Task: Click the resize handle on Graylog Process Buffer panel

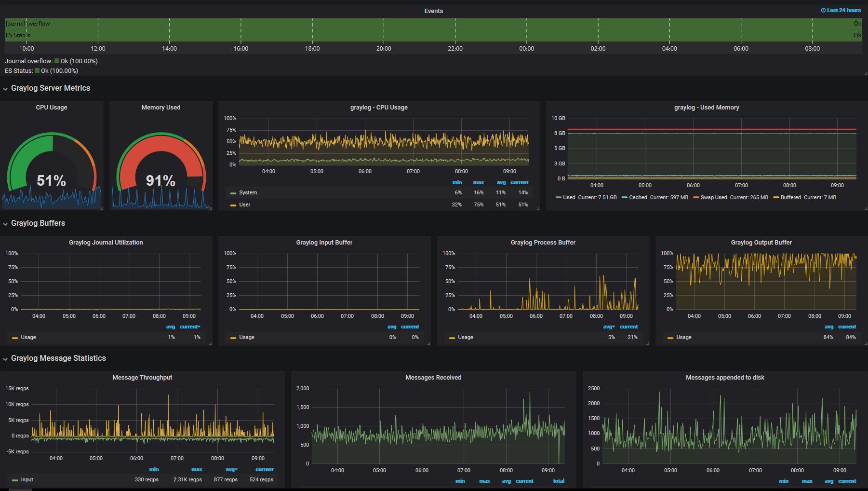Action: (x=647, y=343)
